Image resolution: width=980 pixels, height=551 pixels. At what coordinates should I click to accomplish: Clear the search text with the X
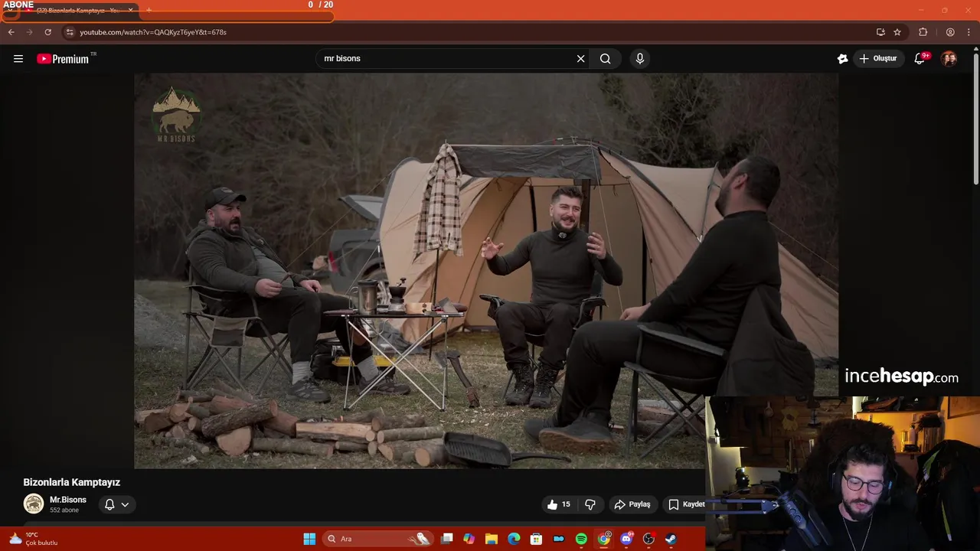[x=580, y=58]
